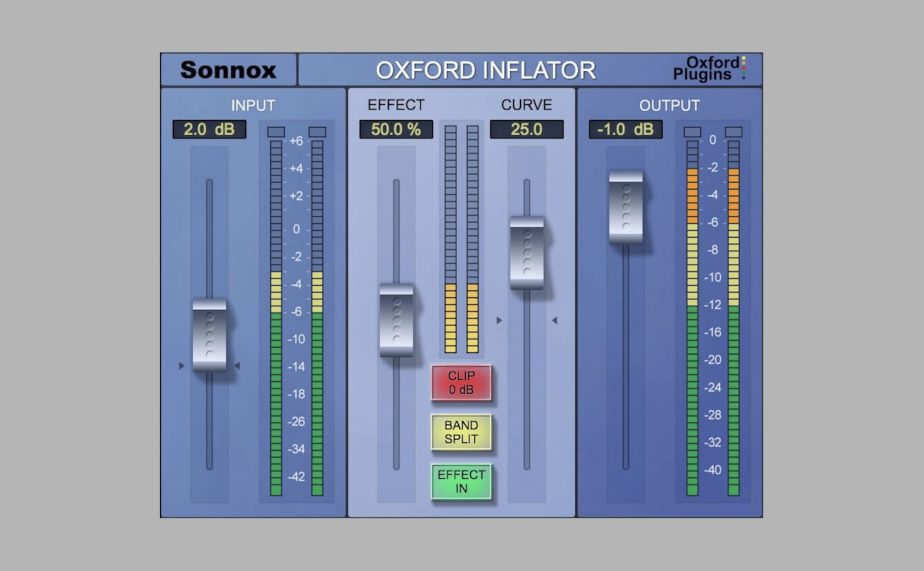Click the -40 mark on output meter scale
This screenshot has height=571, width=924.
coord(713,470)
